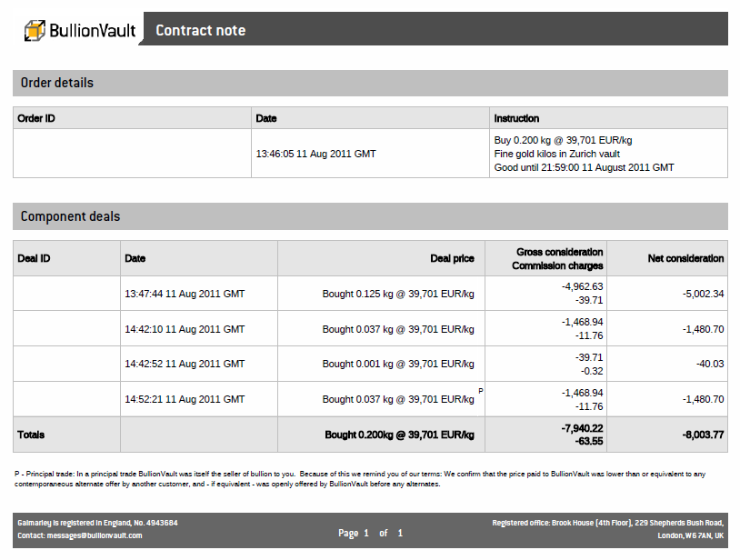
Task: Select the 13:46:05 order date cell
Action: (315, 154)
